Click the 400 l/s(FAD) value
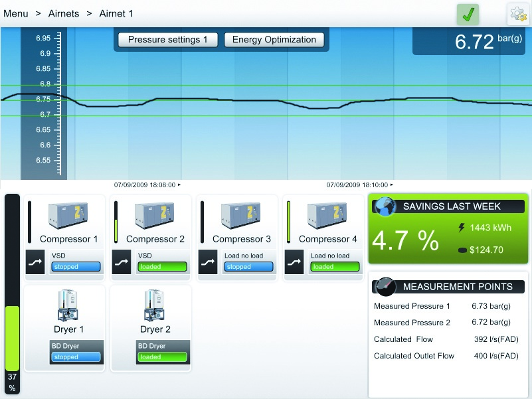532x399 pixels. [x=496, y=356]
